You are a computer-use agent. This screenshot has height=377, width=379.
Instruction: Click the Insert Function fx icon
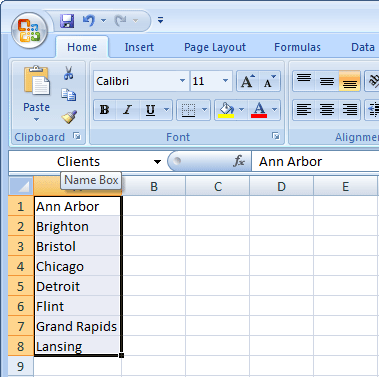coord(239,161)
